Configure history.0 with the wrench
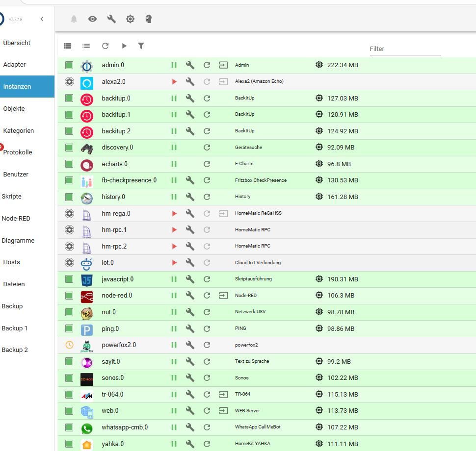 click(190, 197)
